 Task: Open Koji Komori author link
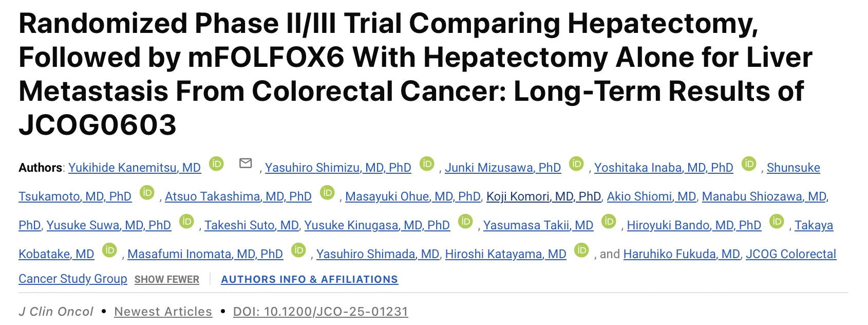tap(543, 196)
